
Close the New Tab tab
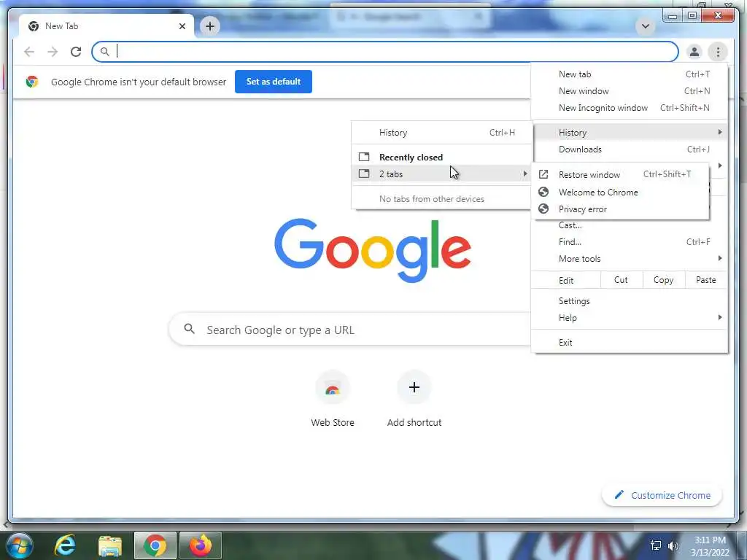(x=182, y=26)
